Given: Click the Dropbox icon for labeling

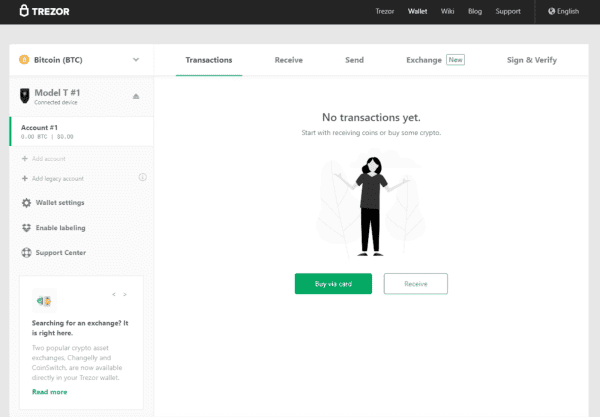Looking at the screenshot, I should pos(26,228).
